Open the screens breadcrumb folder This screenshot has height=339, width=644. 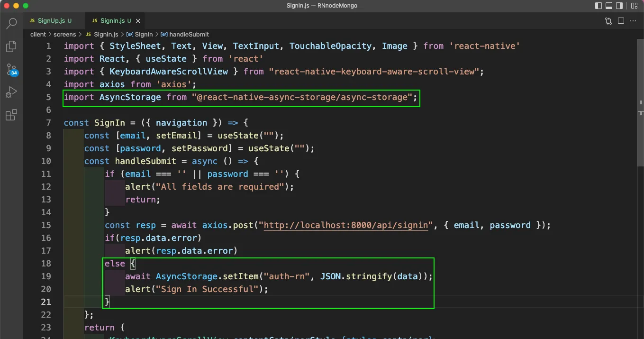(64, 34)
